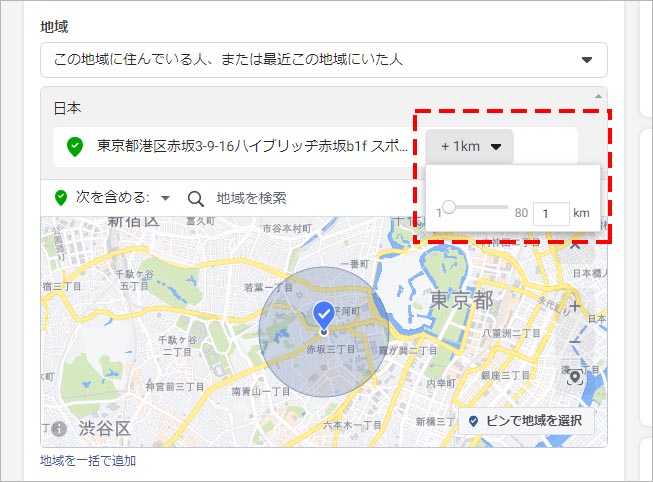The height and width of the screenshot is (482, 653).
Task: Click the map info icon
Action: click(59, 429)
